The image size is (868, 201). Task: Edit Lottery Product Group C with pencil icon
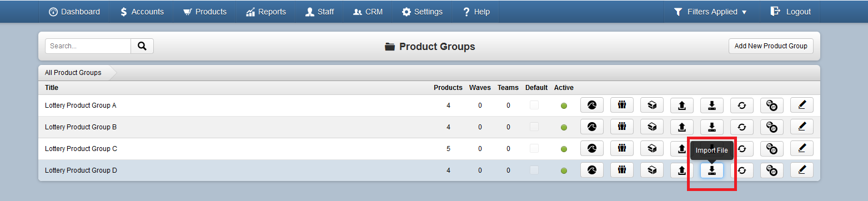(x=802, y=148)
